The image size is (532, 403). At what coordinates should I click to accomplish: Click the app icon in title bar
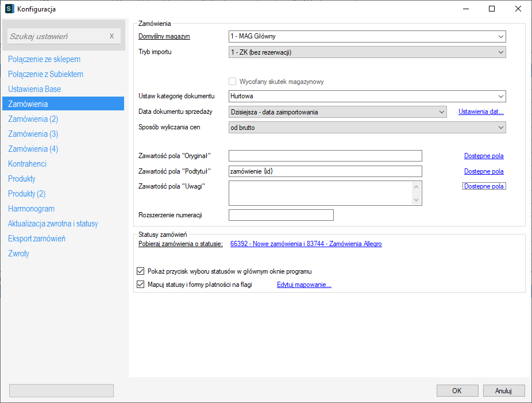point(9,9)
